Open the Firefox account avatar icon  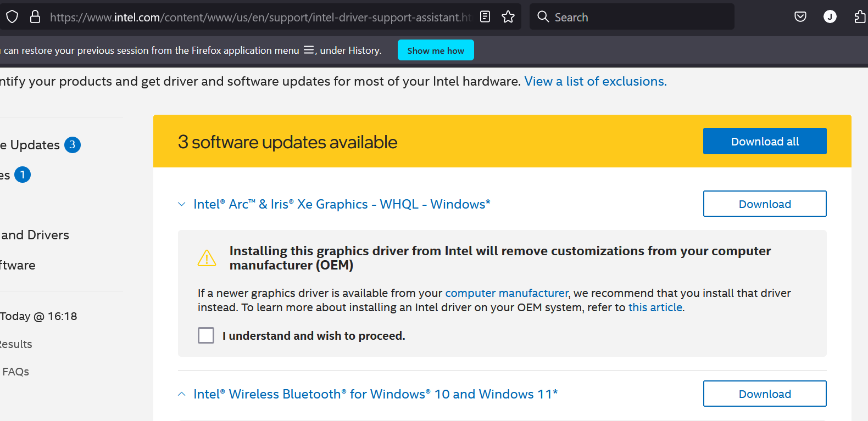(830, 17)
